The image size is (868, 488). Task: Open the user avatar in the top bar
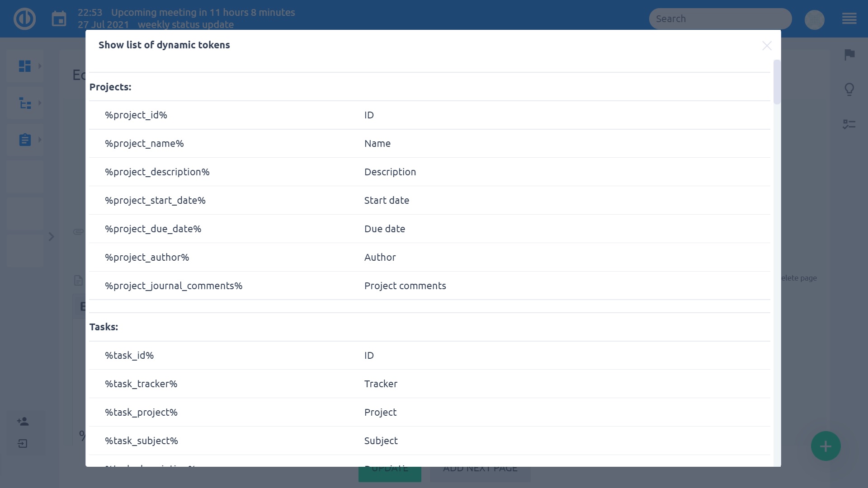814,19
